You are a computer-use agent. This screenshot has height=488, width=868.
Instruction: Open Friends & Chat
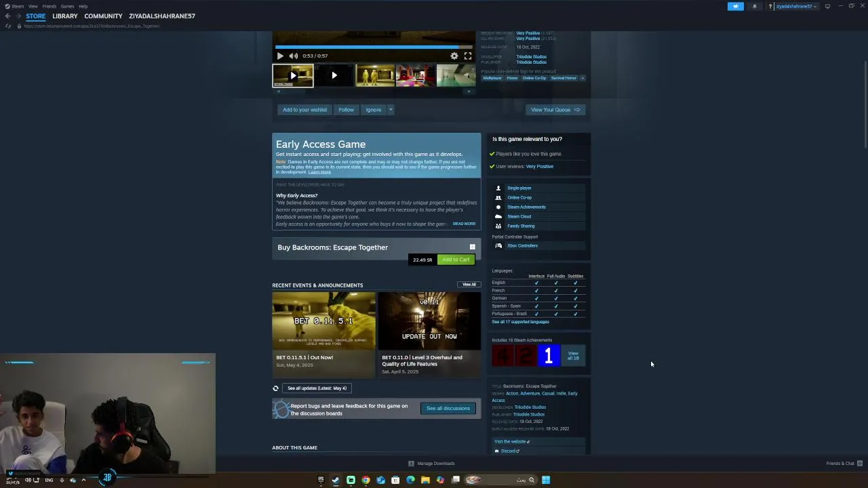point(844,464)
